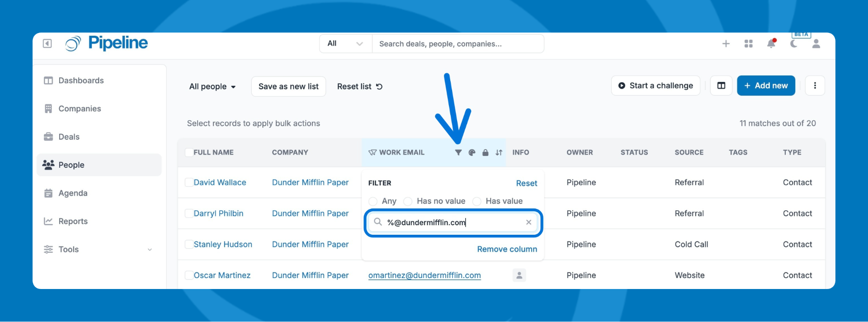
Task: Toggle dark mode moon icon
Action: pyautogui.click(x=793, y=44)
